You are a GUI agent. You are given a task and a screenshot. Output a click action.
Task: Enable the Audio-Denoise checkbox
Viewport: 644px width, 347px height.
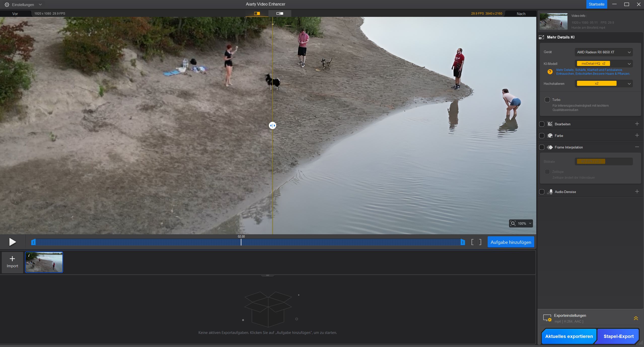pos(542,192)
